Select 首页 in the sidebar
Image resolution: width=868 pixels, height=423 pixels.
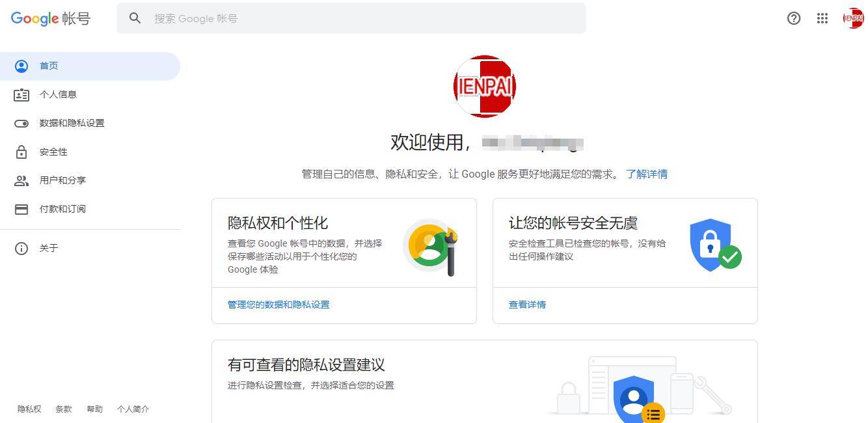(x=90, y=66)
